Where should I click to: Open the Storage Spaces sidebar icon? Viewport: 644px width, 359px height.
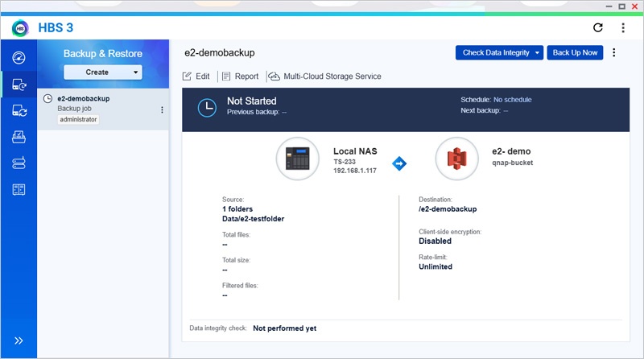19,163
